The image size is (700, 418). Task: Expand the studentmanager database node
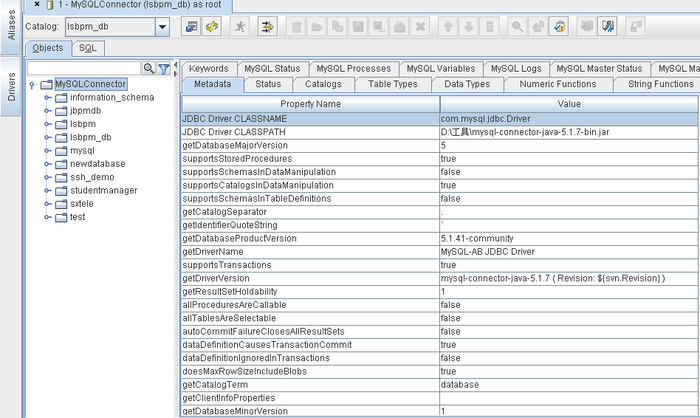[x=47, y=190]
